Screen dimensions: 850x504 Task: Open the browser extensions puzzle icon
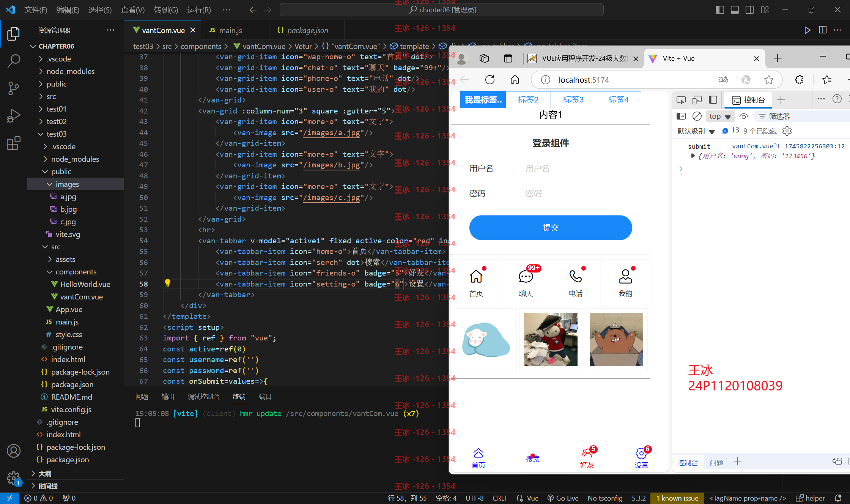(799, 80)
